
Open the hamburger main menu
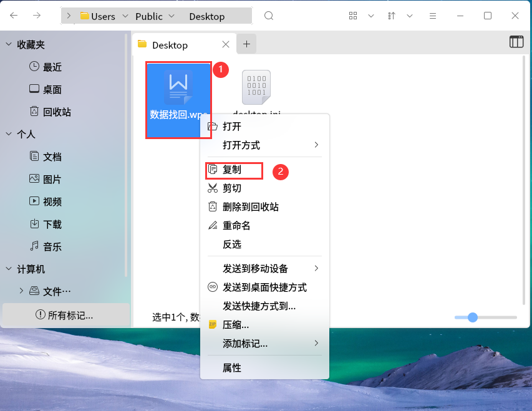coord(432,16)
